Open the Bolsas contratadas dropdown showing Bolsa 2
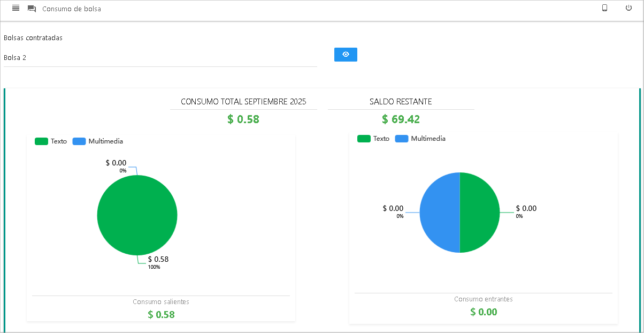The image size is (644, 333). tap(160, 57)
